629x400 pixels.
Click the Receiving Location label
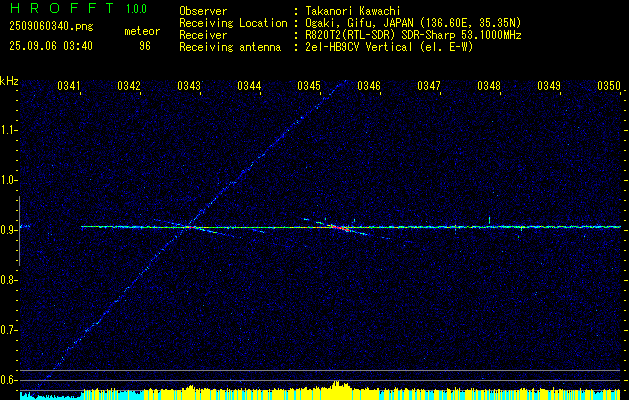click(233, 23)
